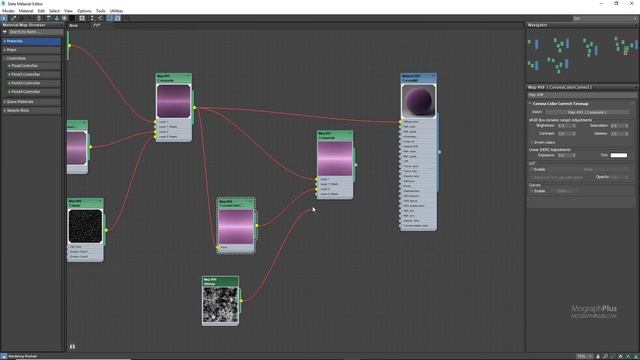Toggle Parameter Editor panel icon

[x=118, y=18]
